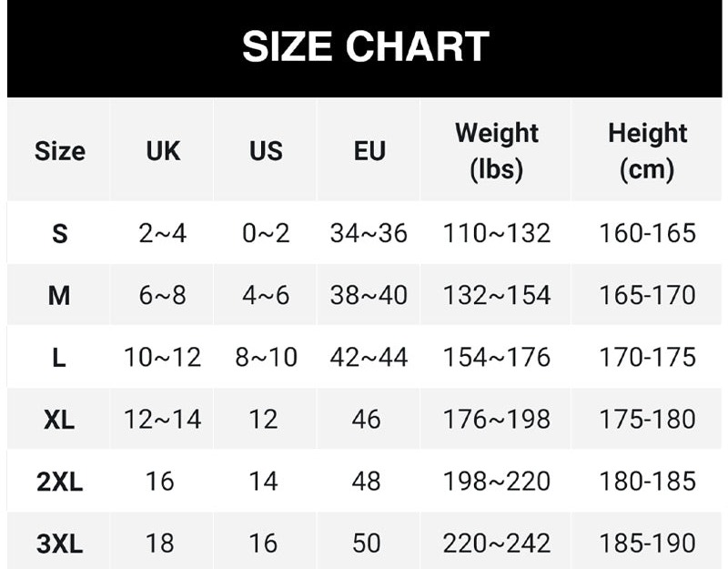
Task: Select the M size row label
Action: 59,296
